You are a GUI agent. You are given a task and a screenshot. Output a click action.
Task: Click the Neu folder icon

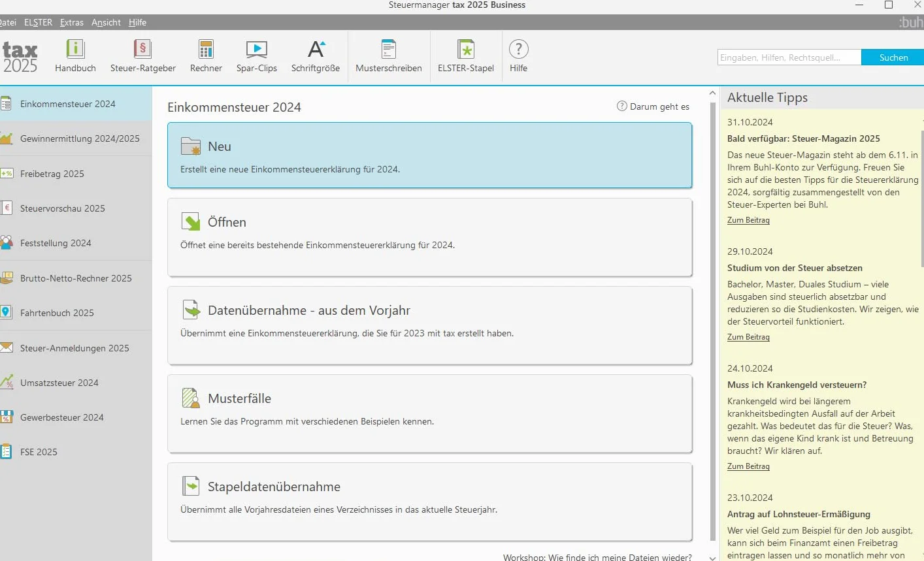pos(191,146)
